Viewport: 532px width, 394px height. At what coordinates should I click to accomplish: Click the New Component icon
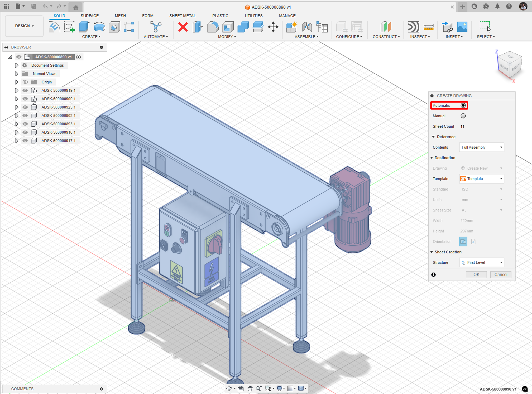[291, 27]
